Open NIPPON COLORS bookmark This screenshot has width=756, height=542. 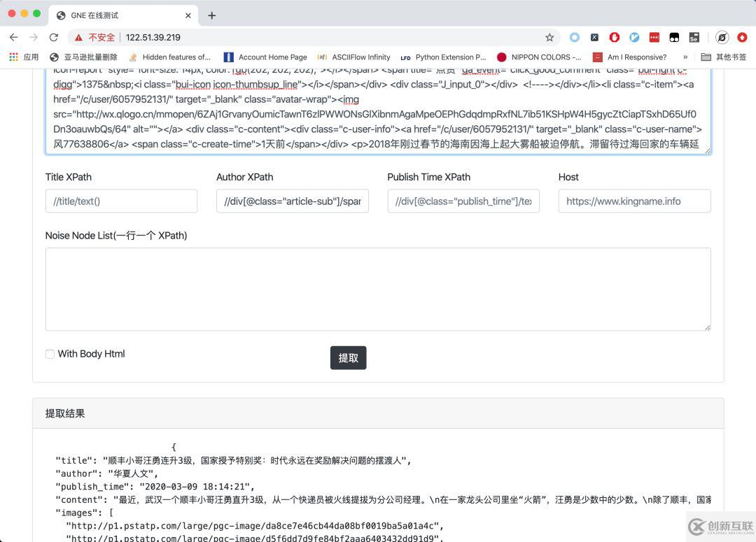click(x=539, y=57)
